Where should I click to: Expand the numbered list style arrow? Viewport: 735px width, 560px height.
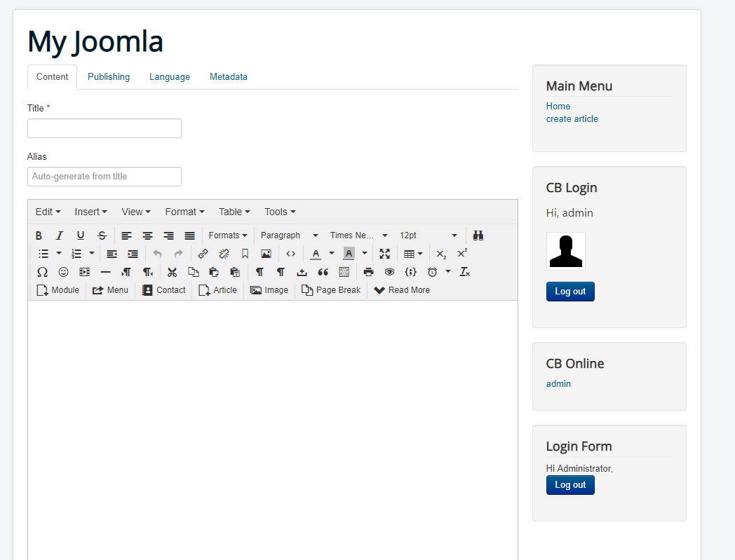coord(92,254)
